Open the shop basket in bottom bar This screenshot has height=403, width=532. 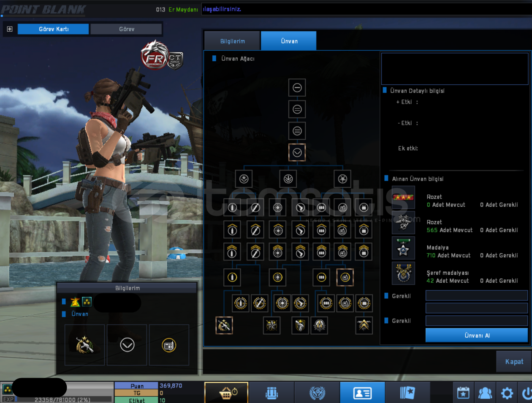[226, 393]
